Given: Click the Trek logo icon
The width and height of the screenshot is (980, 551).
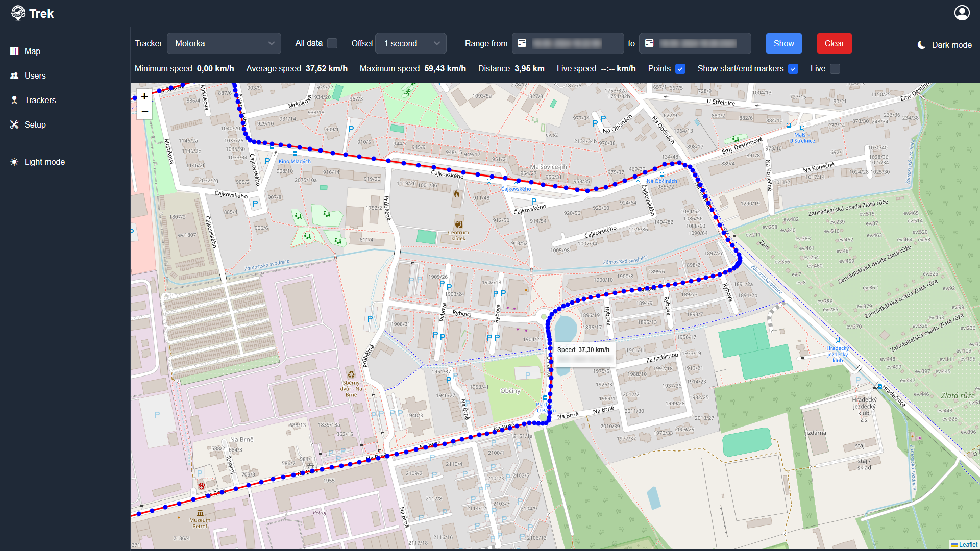Looking at the screenshot, I should (18, 13).
